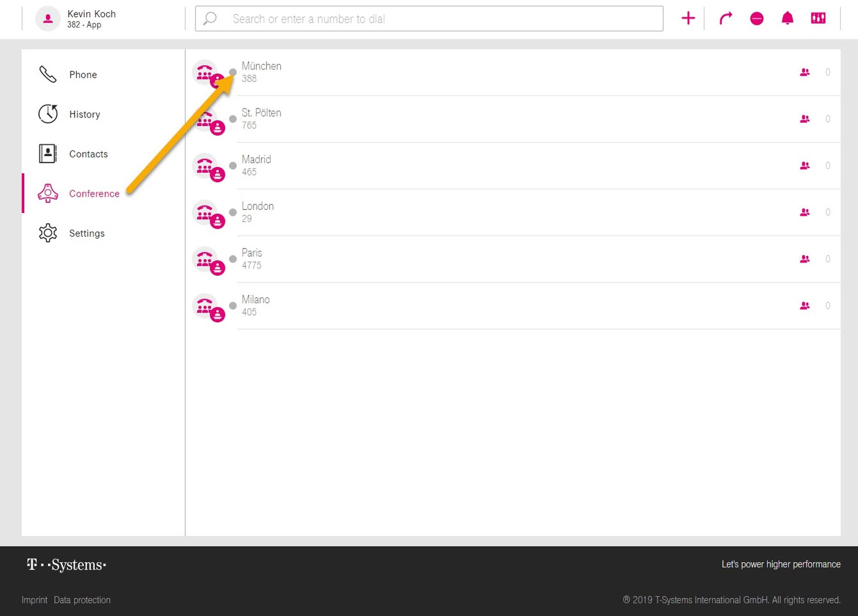
Task: Click the participants icon for St. Pölten
Action: 805,119
